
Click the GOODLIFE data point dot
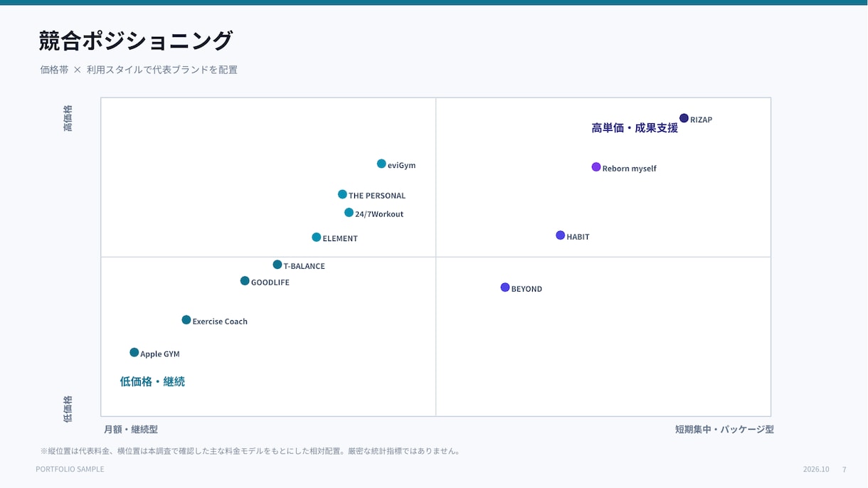coord(245,281)
